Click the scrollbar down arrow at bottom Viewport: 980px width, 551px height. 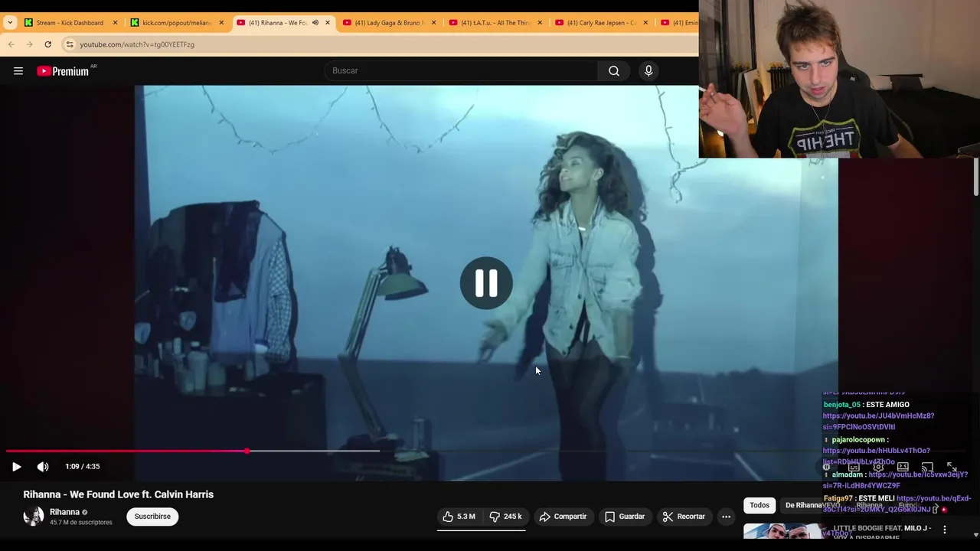pyautogui.click(x=976, y=535)
